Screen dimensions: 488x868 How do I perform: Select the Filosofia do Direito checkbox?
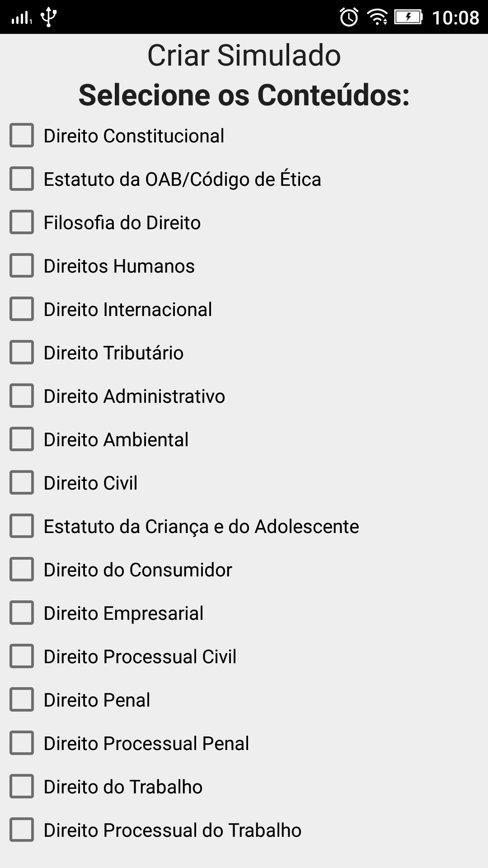22,222
